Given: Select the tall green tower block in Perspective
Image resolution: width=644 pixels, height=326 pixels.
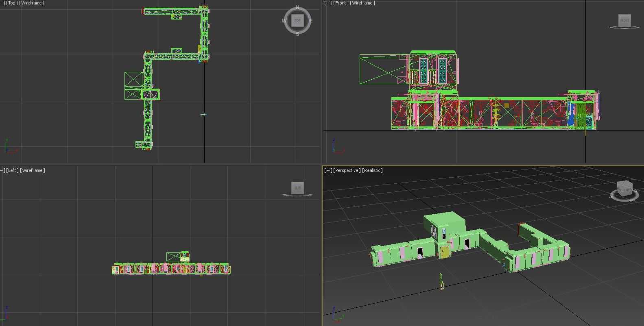Looking at the screenshot, I should pyautogui.click(x=443, y=222).
